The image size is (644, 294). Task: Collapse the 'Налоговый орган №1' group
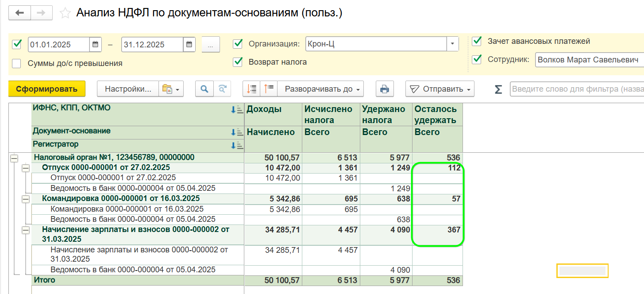click(15, 158)
